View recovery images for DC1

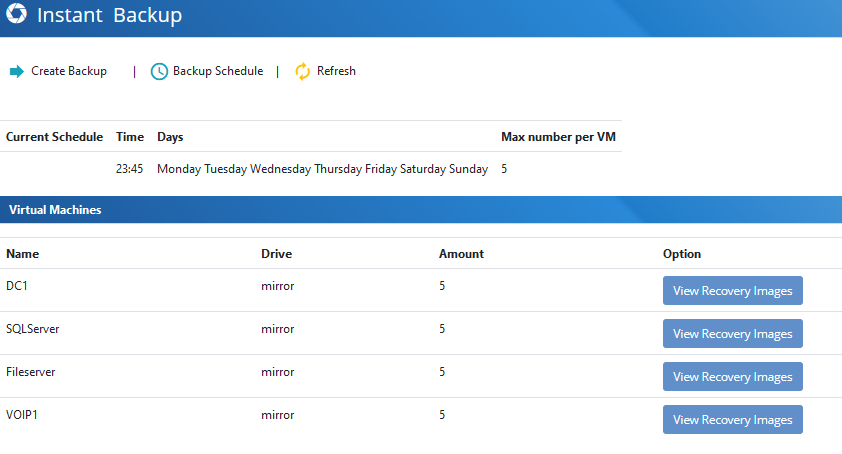click(732, 291)
